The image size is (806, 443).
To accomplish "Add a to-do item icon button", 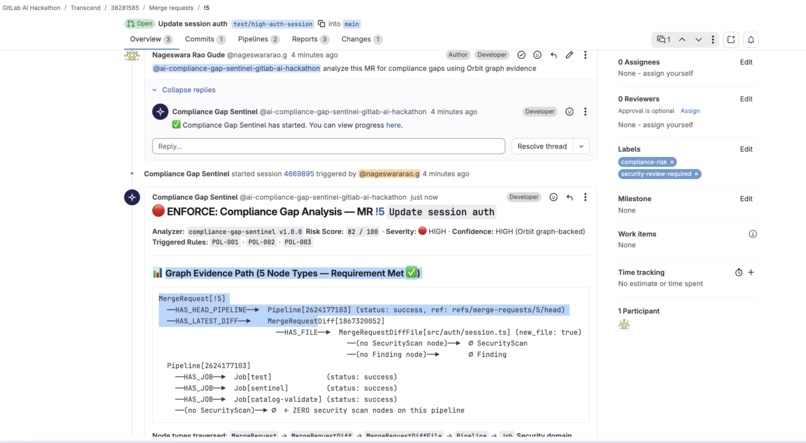I will tap(731, 40).
